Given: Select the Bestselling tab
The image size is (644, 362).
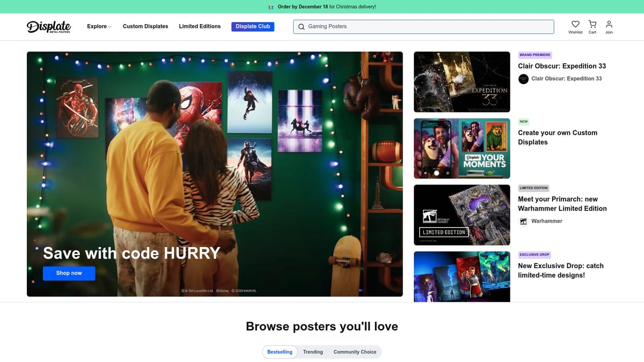Looking at the screenshot, I should pos(280,352).
